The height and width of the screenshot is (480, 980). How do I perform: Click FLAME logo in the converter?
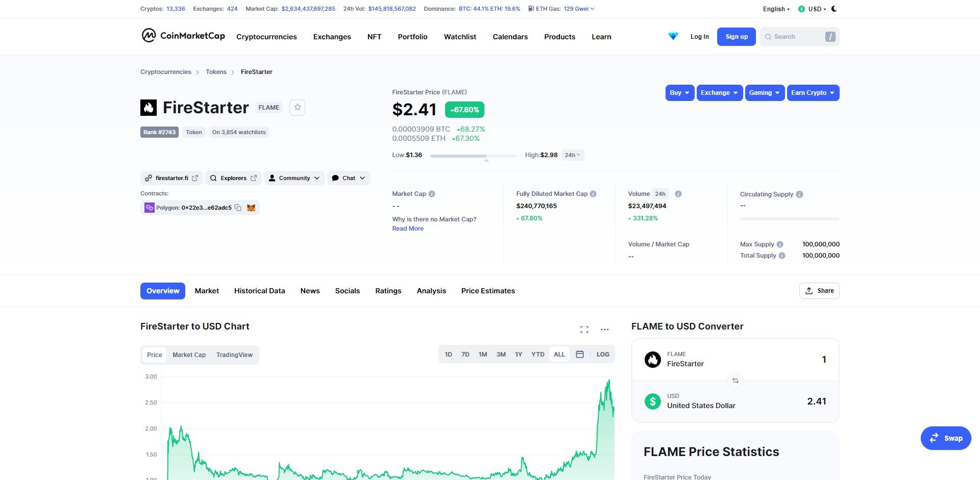tap(653, 360)
